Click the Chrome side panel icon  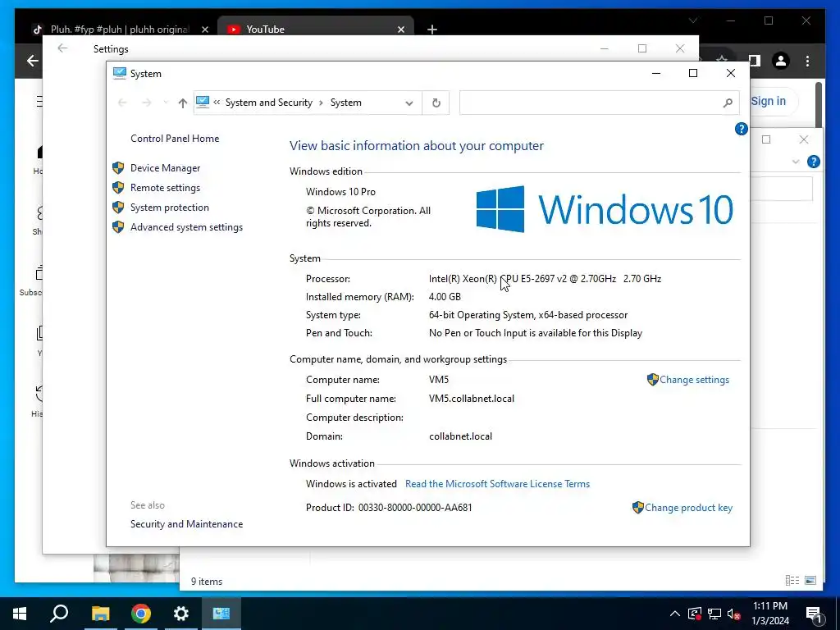coord(755,61)
